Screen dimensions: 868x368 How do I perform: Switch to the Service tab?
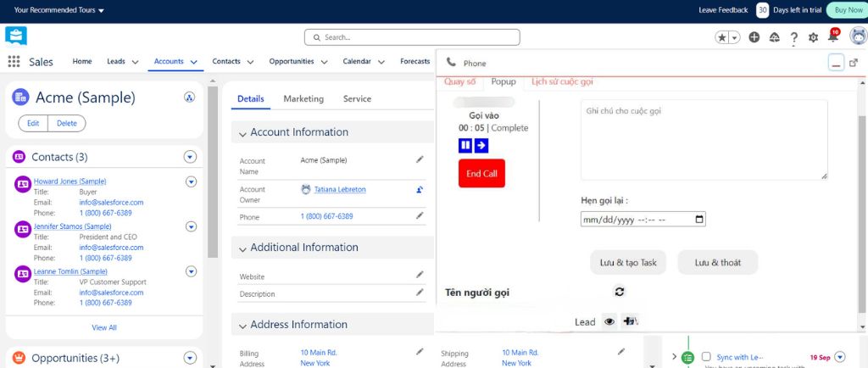click(357, 98)
